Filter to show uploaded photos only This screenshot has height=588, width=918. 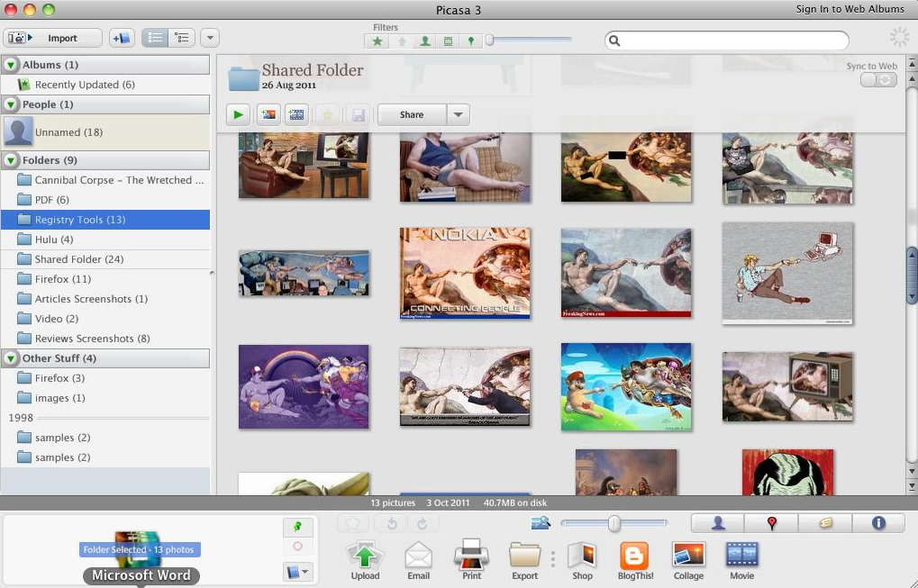pos(402,41)
